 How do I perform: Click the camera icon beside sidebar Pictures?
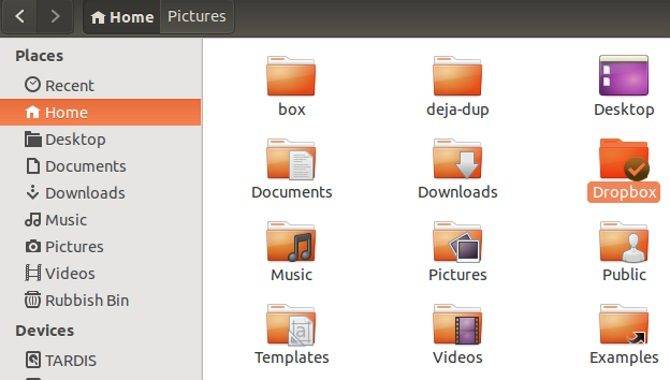point(33,246)
